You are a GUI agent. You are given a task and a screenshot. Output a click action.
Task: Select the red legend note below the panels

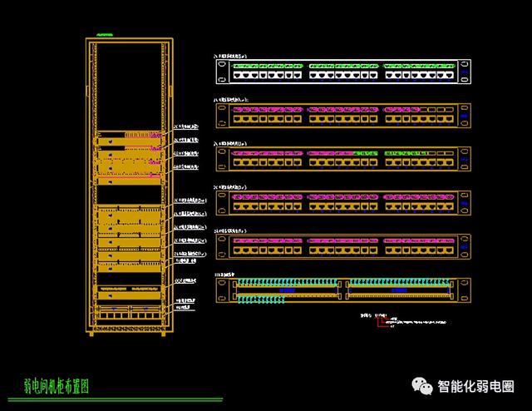point(403,320)
